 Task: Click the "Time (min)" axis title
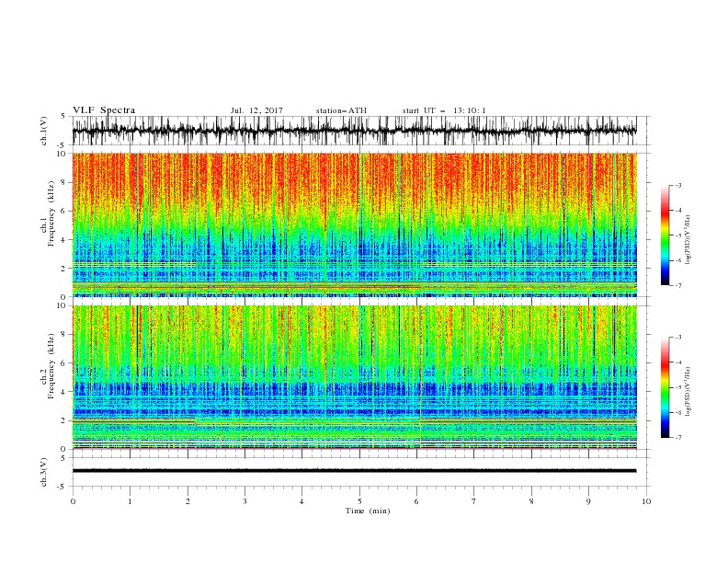[x=368, y=511]
